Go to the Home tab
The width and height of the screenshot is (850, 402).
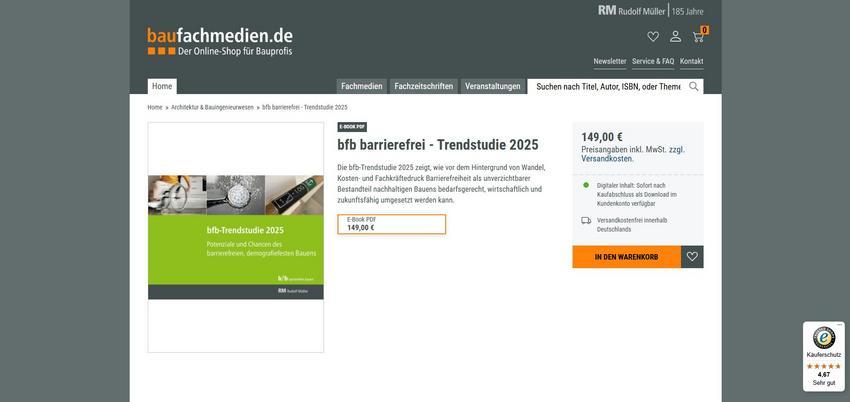(x=162, y=86)
